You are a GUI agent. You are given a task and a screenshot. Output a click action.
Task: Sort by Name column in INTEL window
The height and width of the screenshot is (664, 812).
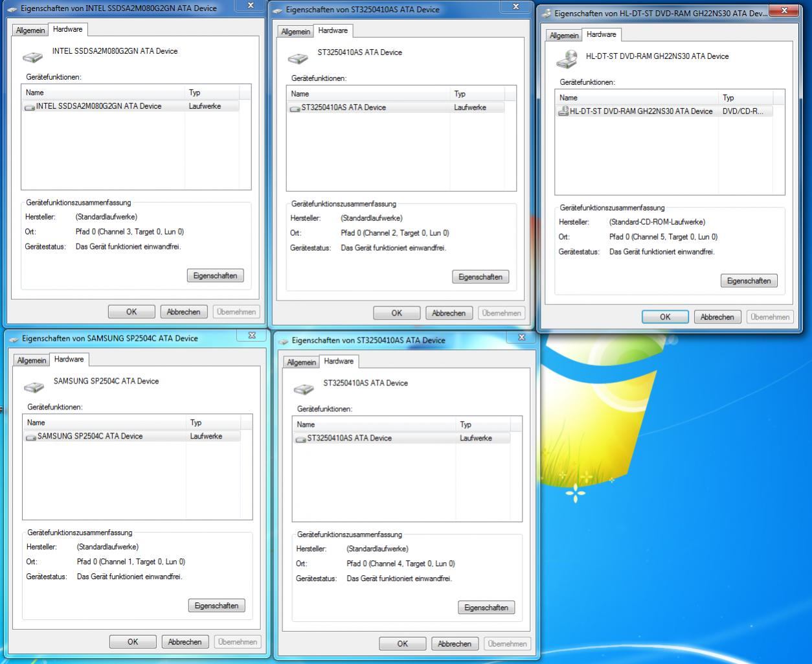pos(103,93)
